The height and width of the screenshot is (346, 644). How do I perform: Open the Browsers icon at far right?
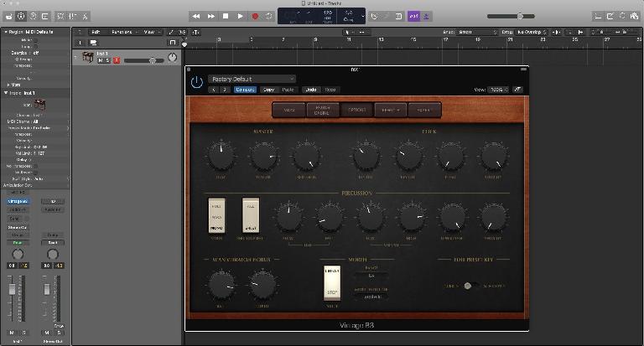(x=635, y=17)
